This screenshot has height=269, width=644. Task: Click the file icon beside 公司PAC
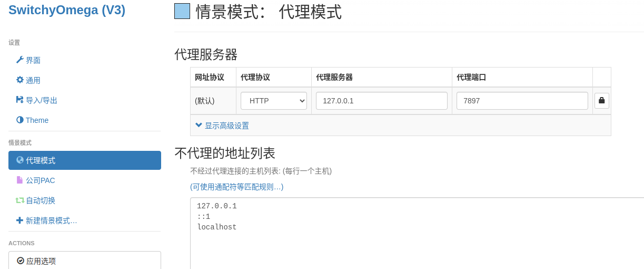pos(20,180)
